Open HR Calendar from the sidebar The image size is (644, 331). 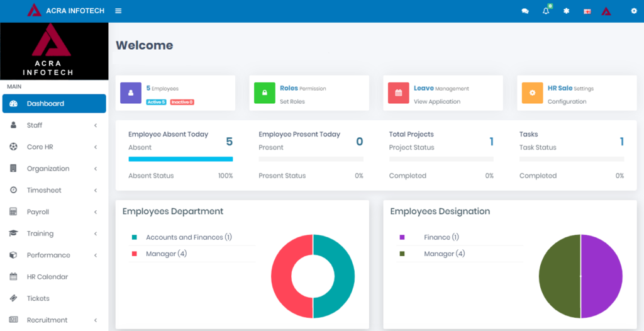click(x=47, y=277)
